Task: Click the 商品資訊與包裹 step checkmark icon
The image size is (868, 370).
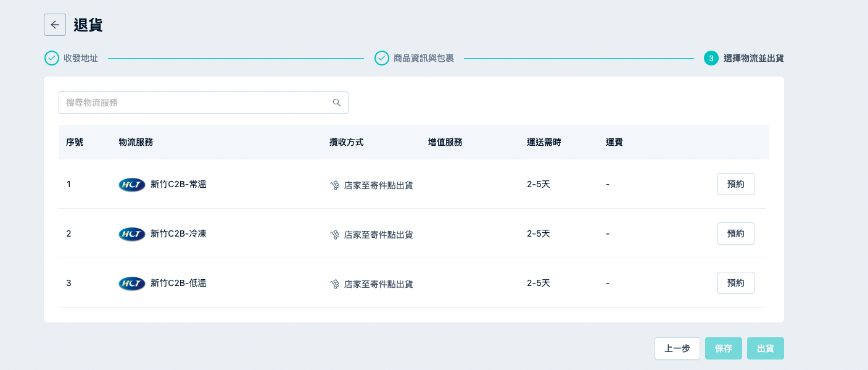Action: pyautogui.click(x=382, y=58)
